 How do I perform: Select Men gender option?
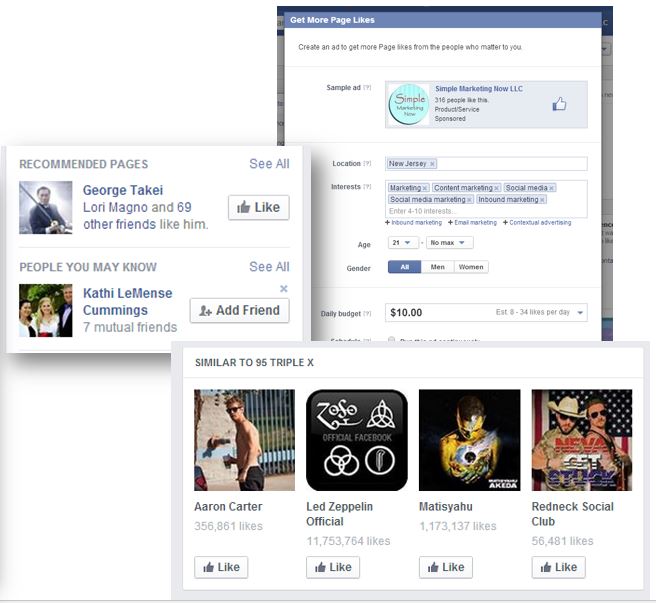[x=438, y=267]
